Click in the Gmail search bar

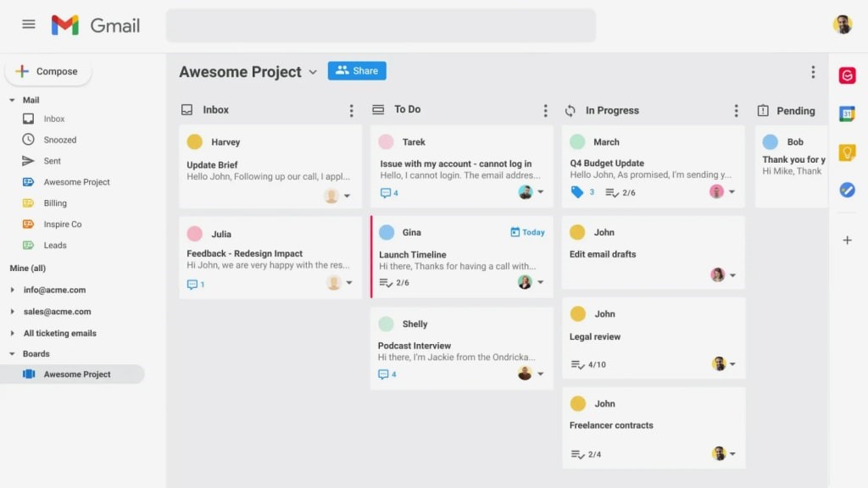click(x=381, y=25)
